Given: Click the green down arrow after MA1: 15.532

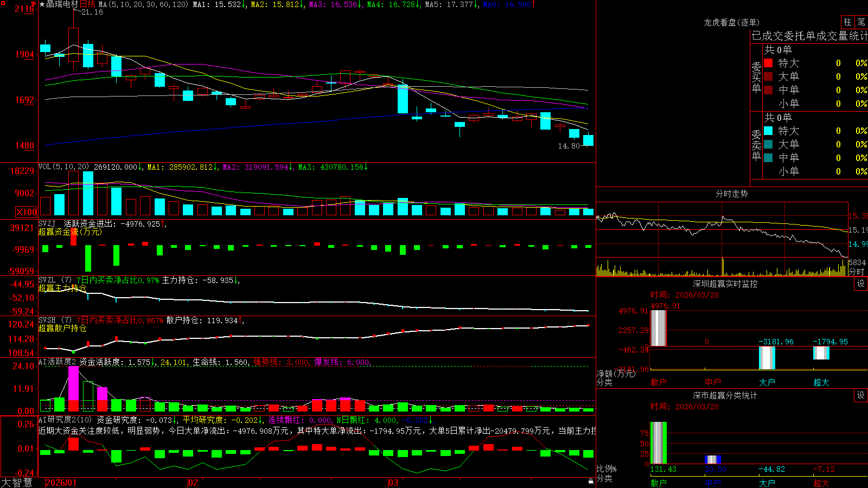Looking at the screenshot, I should (x=244, y=4).
